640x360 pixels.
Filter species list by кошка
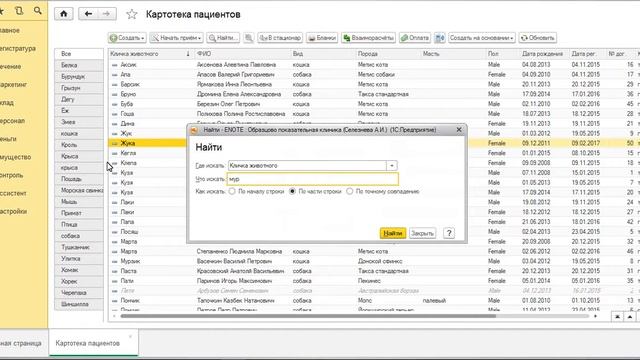(79, 133)
